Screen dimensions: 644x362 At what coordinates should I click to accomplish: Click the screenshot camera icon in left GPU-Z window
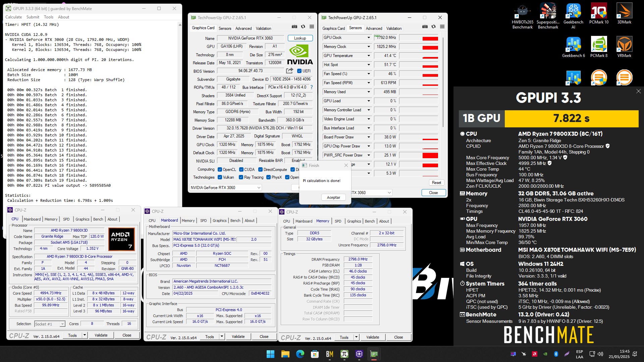point(294,27)
